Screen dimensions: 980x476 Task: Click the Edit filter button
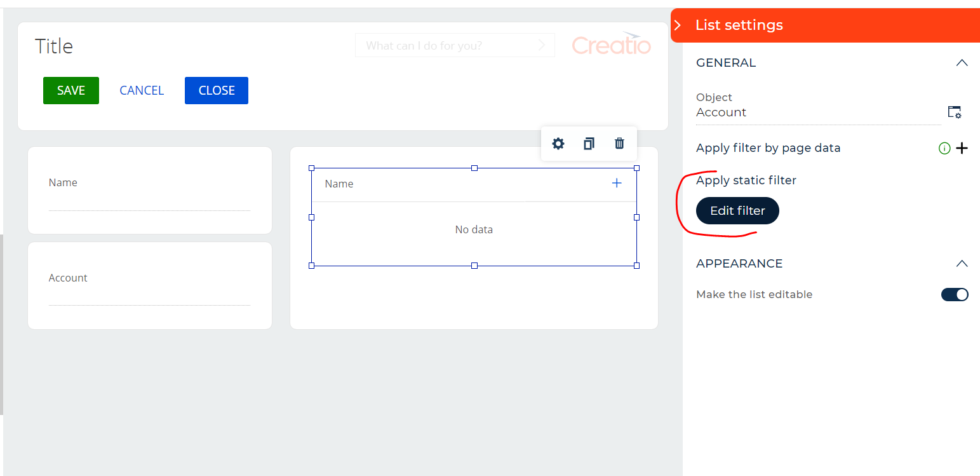click(x=737, y=211)
